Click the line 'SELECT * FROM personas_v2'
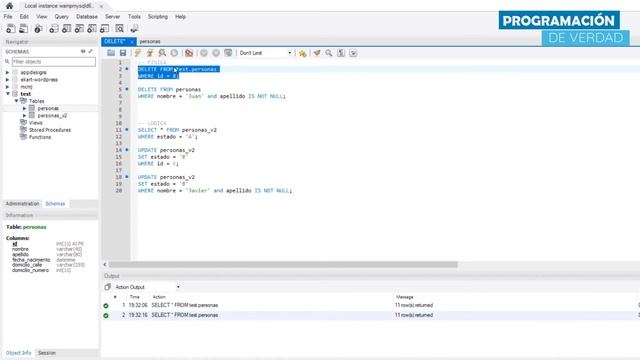640x360 pixels. coord(177,130)
